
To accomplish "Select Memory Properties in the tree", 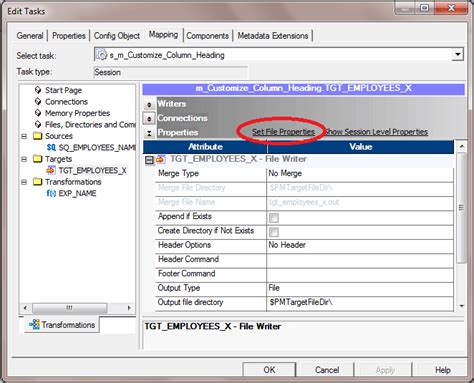I will [77, 113].
